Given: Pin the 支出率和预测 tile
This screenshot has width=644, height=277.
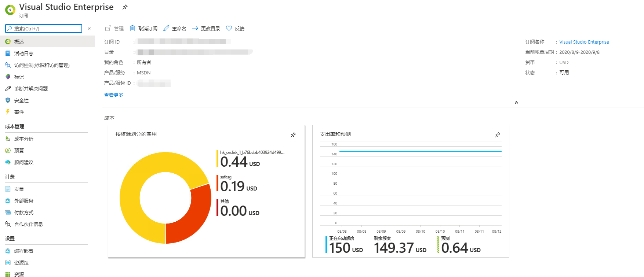Looking at the screenshot, I should pos(498,135).
